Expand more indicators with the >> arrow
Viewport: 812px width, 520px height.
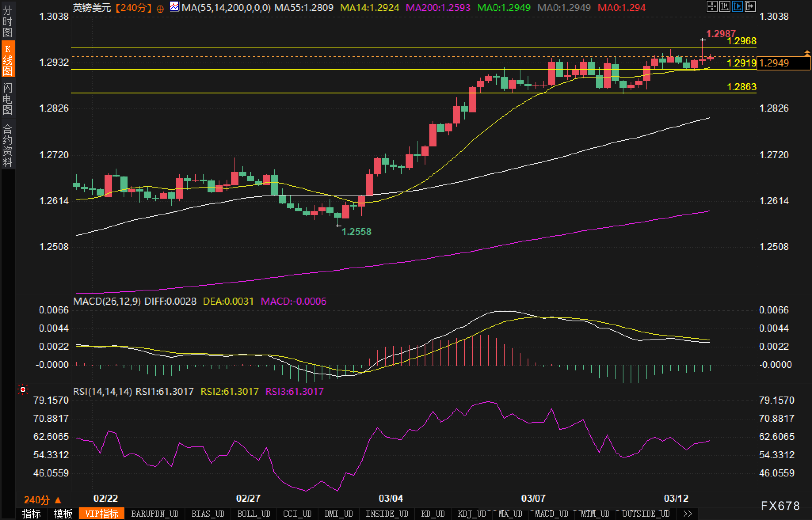687,514
